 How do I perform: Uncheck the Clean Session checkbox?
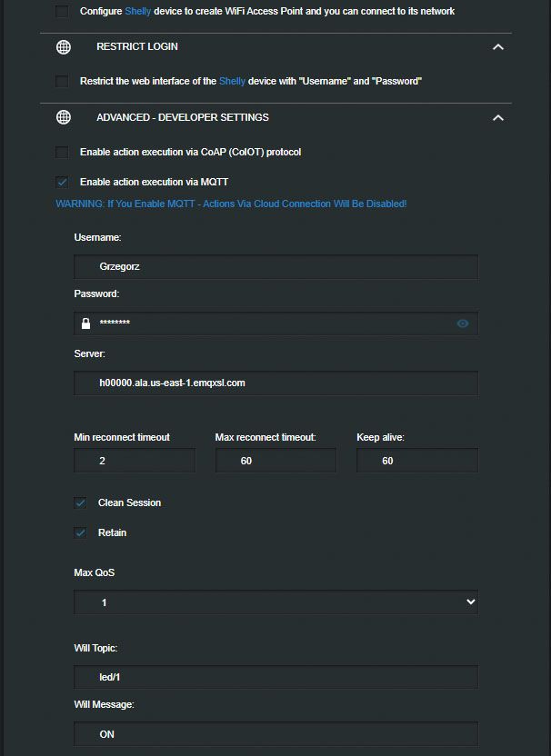click(x=80, y=502)
